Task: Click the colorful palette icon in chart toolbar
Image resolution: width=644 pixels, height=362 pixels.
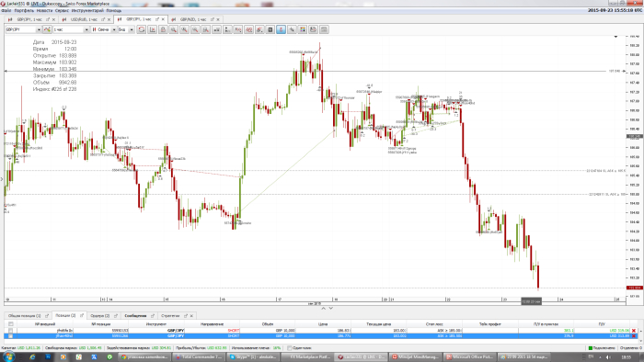Action: point(303,29)
